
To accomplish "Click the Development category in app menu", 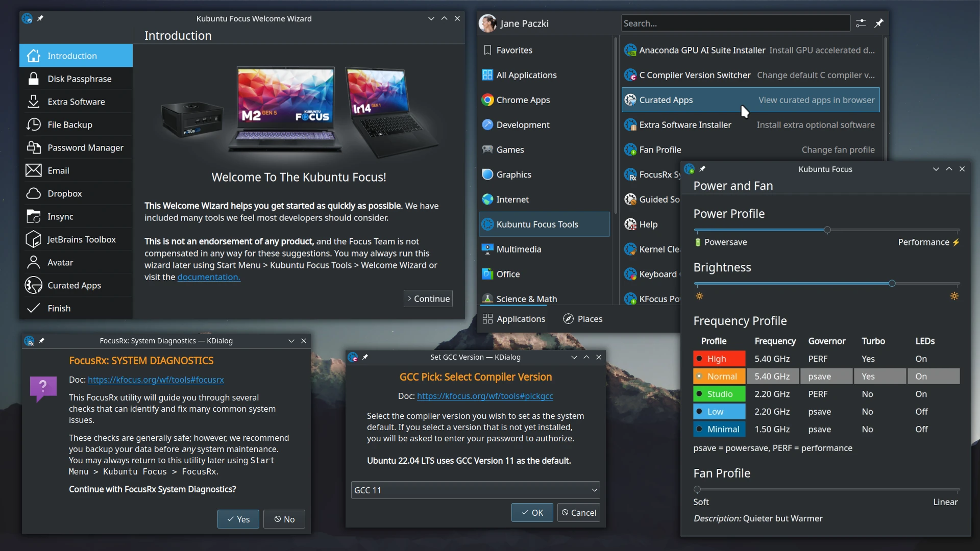I will (x=523, y=124).
